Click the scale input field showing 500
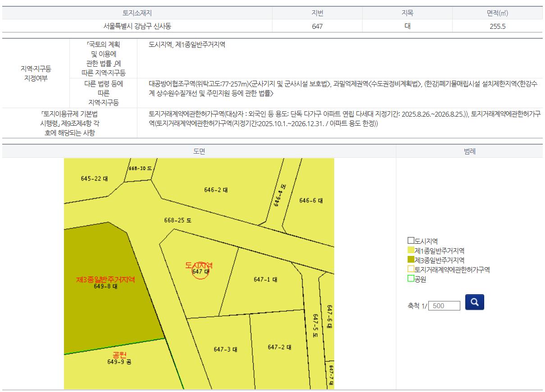 click(x=444, y=306)
